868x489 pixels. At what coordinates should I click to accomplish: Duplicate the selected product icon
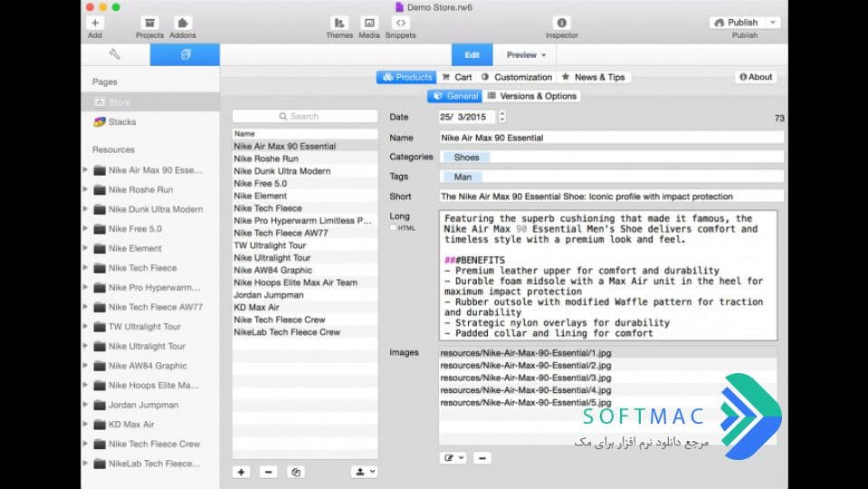(296, 472)
